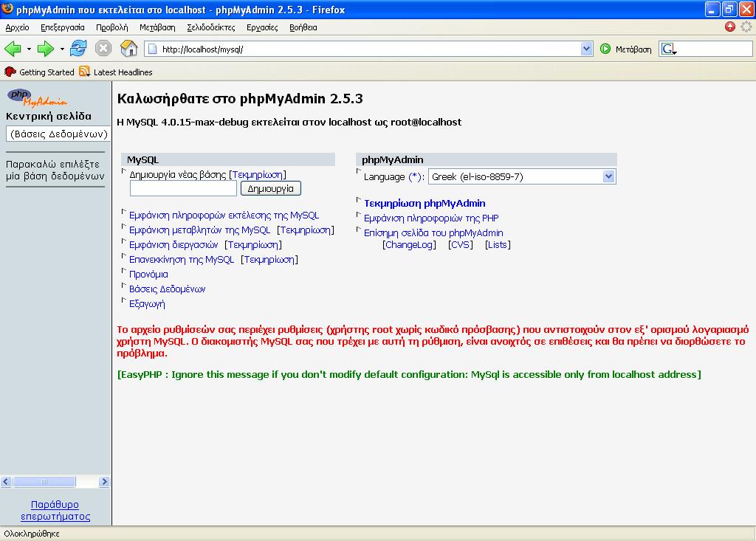This screenshot has height=541, width=756.
Task: Open the Εμφάνιση διεργασιών link
Action: [173, 245]
